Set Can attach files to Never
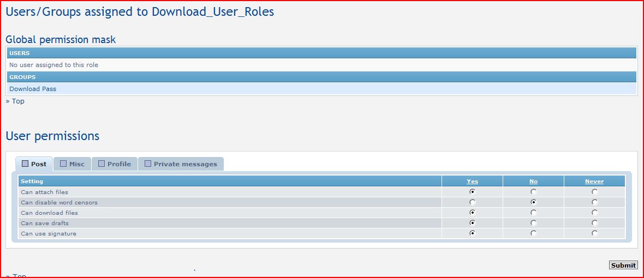The width and height of the screenshot is (644, 278). [x=594, y=192]
